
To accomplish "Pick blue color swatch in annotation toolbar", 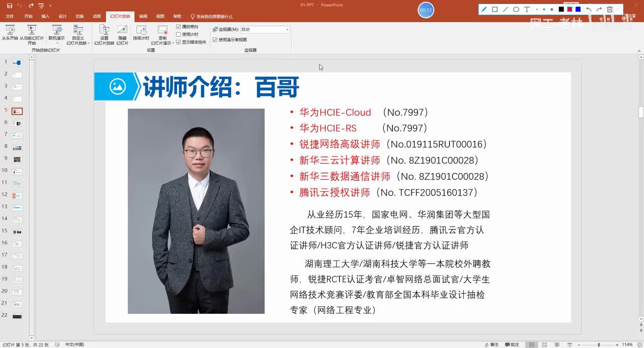I will point(578,9).
